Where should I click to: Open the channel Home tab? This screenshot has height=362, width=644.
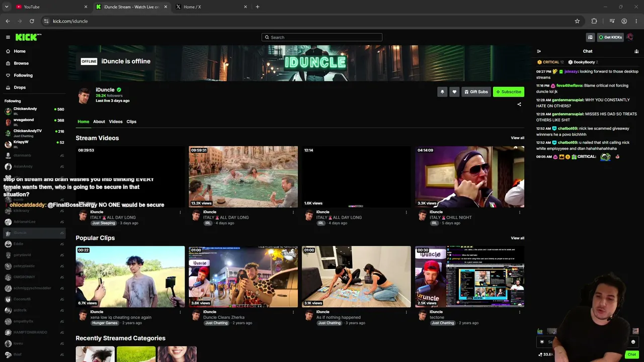(x=84, y=122)
